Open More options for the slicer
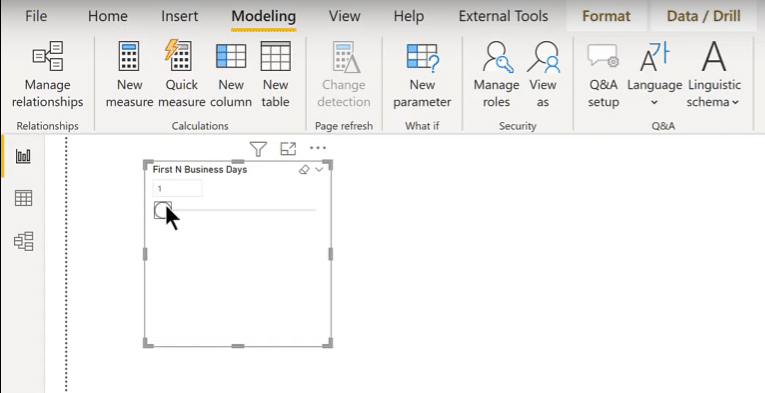 (x=318, y=148)
